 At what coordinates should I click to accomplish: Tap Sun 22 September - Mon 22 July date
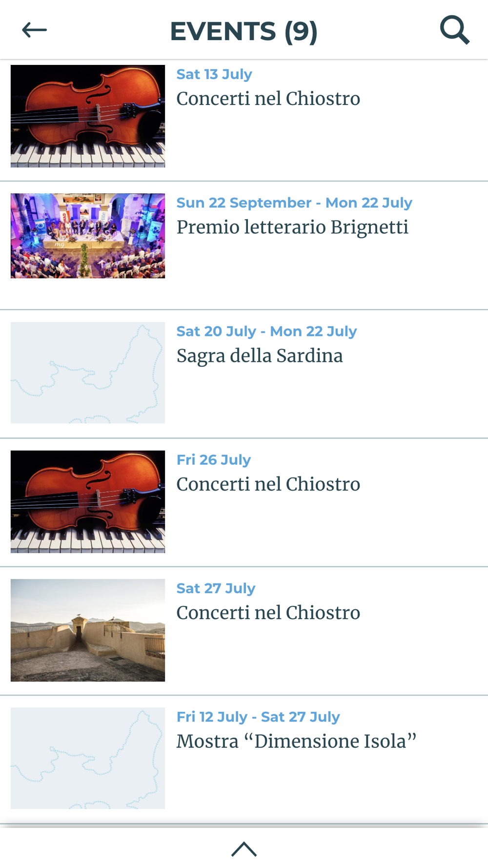coord(294,203)
